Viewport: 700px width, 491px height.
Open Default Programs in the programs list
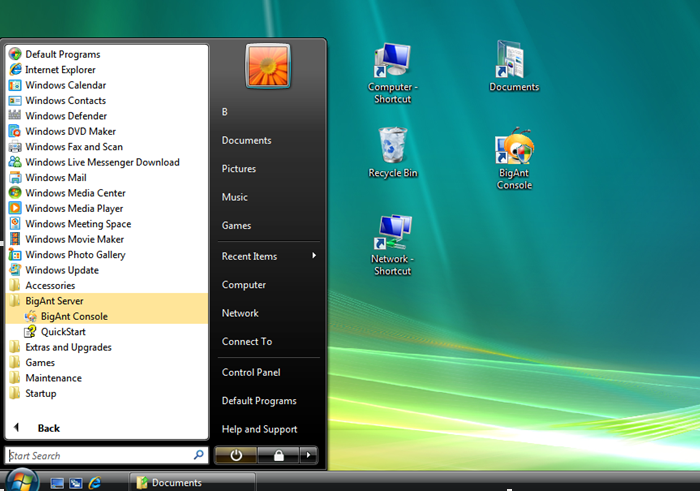tap(107, 54)
